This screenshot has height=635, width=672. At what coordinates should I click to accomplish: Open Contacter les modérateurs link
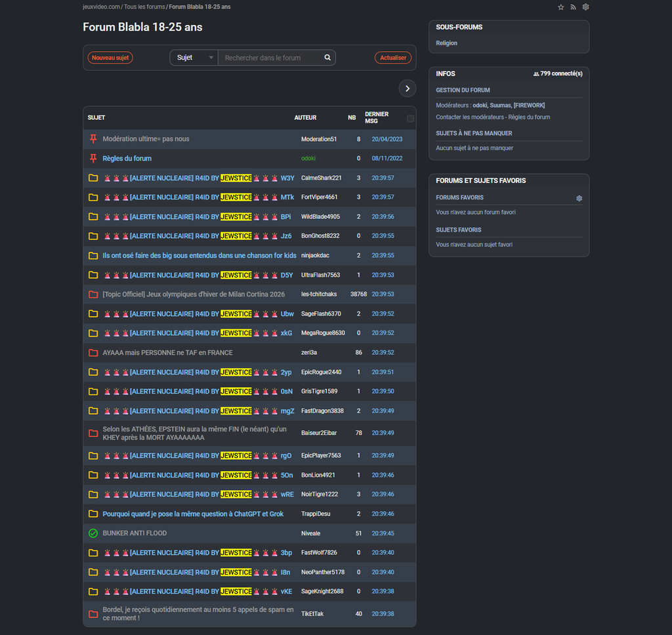pyautogui.click(x=469, y=117)
